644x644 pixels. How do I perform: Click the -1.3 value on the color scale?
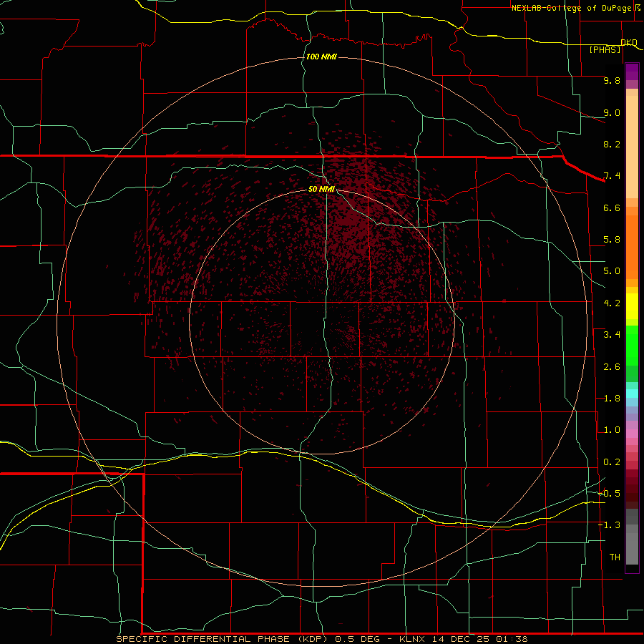[609, 525]
